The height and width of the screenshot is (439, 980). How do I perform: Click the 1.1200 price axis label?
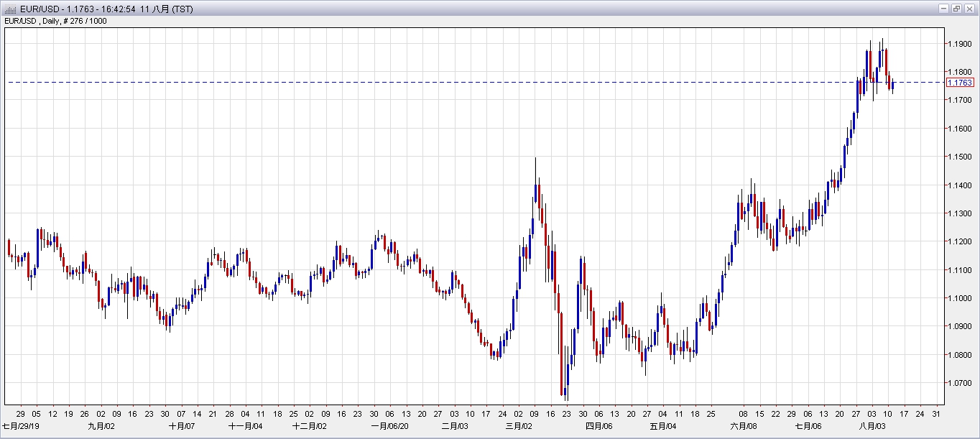(960, 241)
